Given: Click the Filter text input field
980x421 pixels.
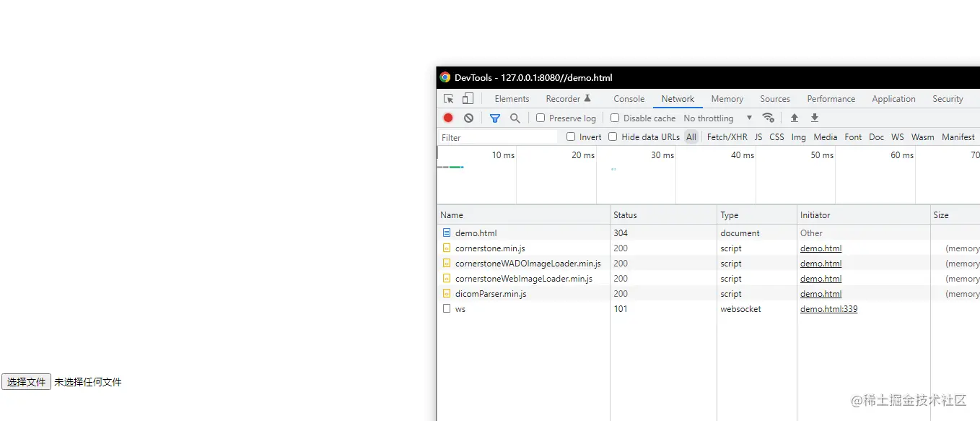Looking at the screenshot, I should pyautogui.click(x=498, y=137).
